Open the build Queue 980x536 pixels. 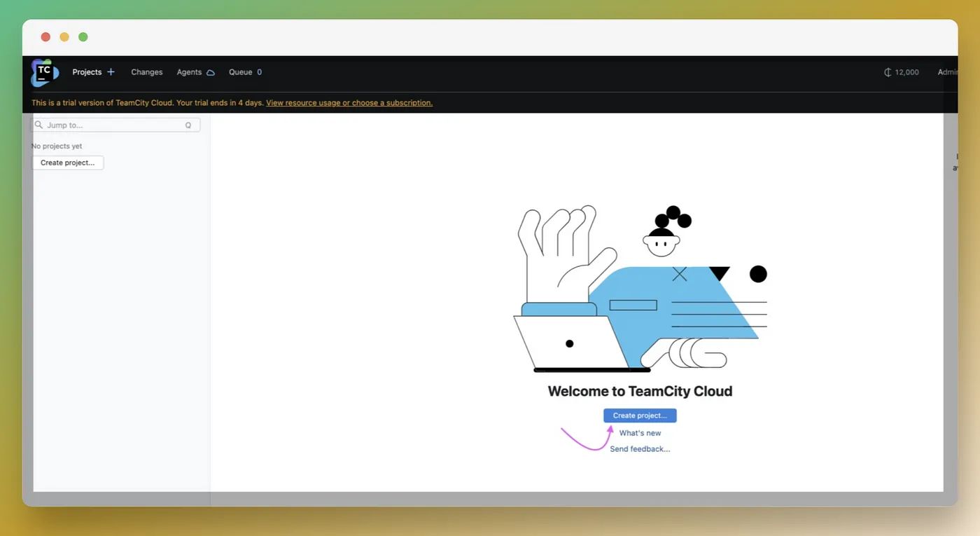click(x=240, y=72)
